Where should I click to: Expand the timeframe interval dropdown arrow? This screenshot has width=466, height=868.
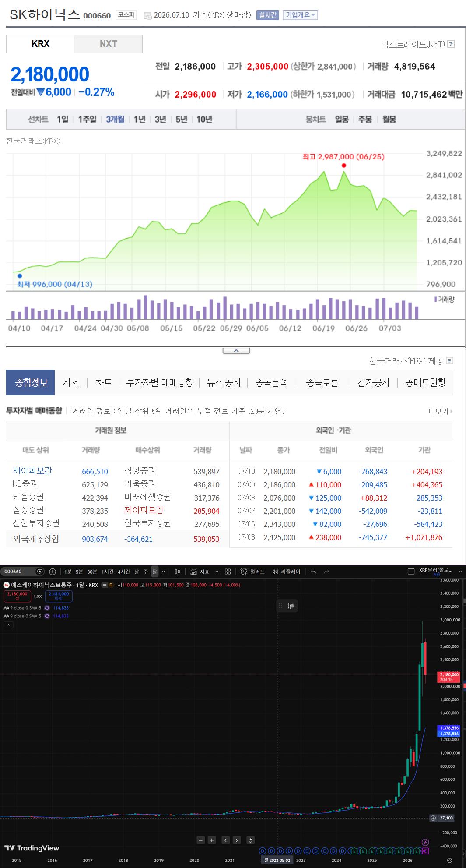(164, 572)
